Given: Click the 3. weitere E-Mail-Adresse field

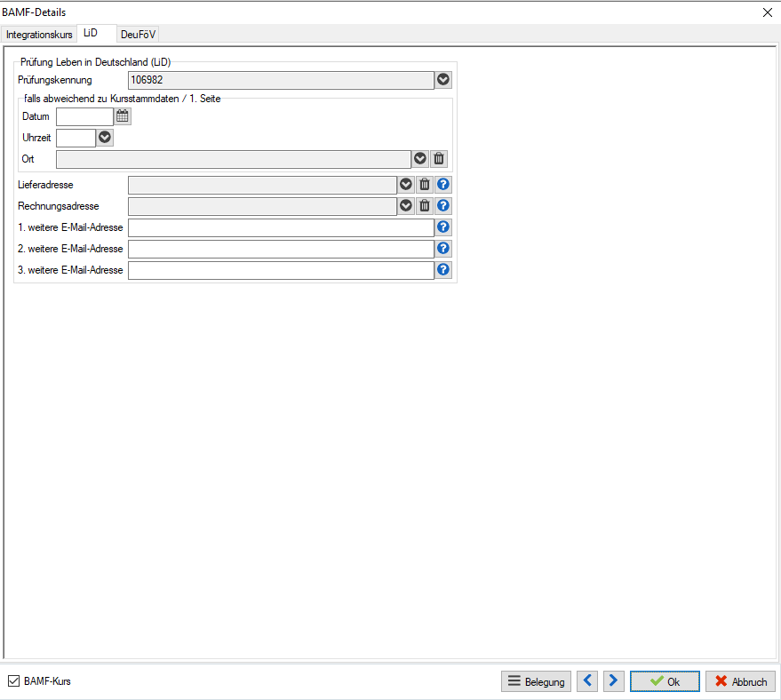Looking at the screenshot, I should tap(281, 270).
